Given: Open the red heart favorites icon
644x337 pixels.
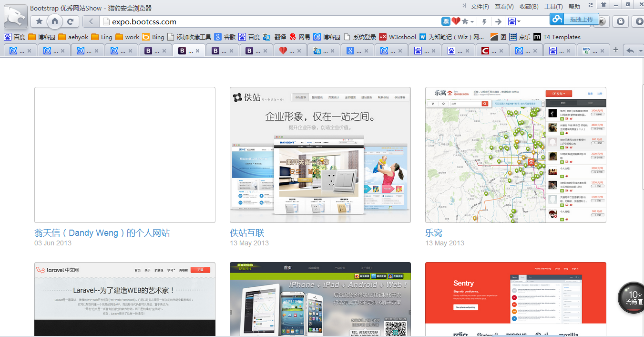Looking at the screenshot, I should click(456, 20).
